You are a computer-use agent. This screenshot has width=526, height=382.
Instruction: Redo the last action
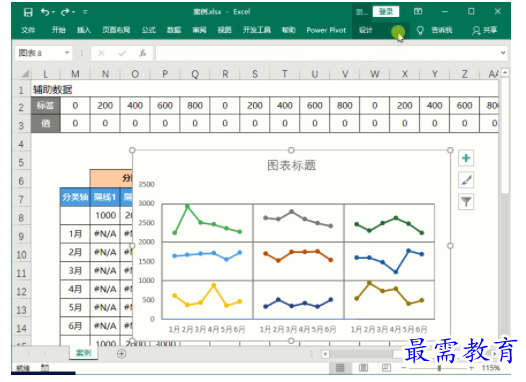tap(64, 12)
